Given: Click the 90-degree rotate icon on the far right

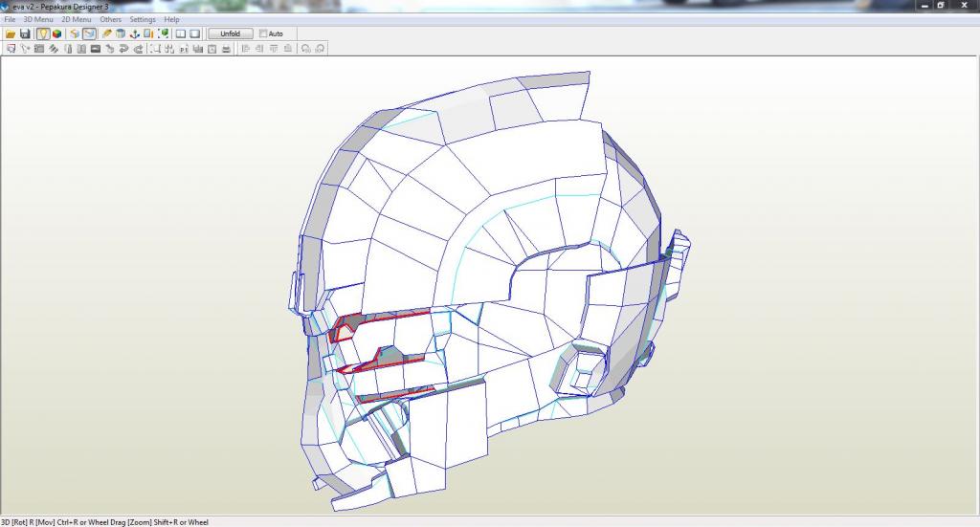Looking at the screenshot, I should tap(320, 49).
